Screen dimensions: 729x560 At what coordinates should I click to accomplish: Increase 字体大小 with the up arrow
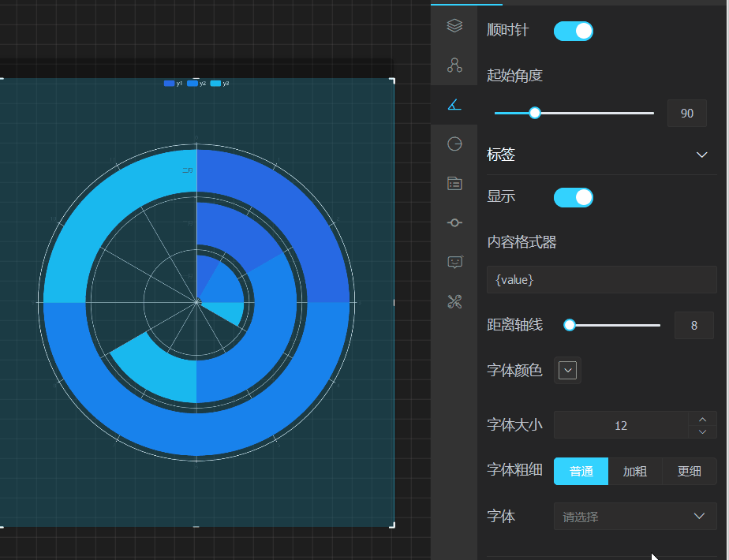[x=702, y=419]
